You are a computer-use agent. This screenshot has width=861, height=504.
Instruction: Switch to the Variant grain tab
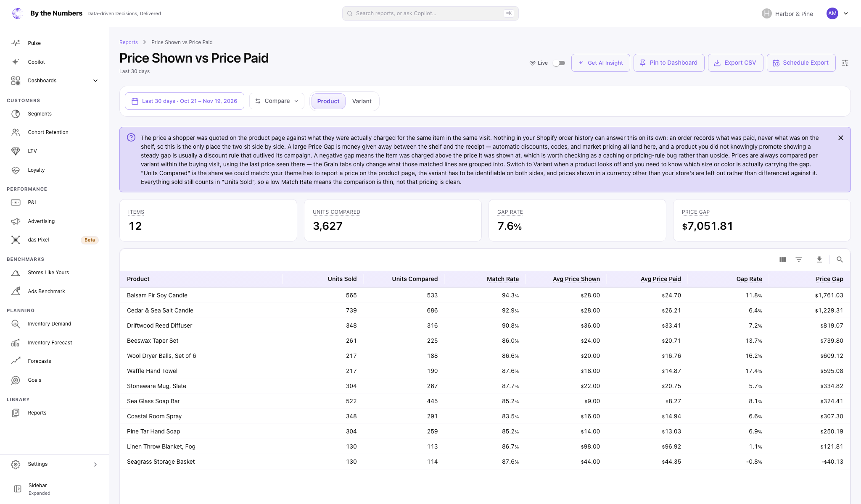[362, 101]
